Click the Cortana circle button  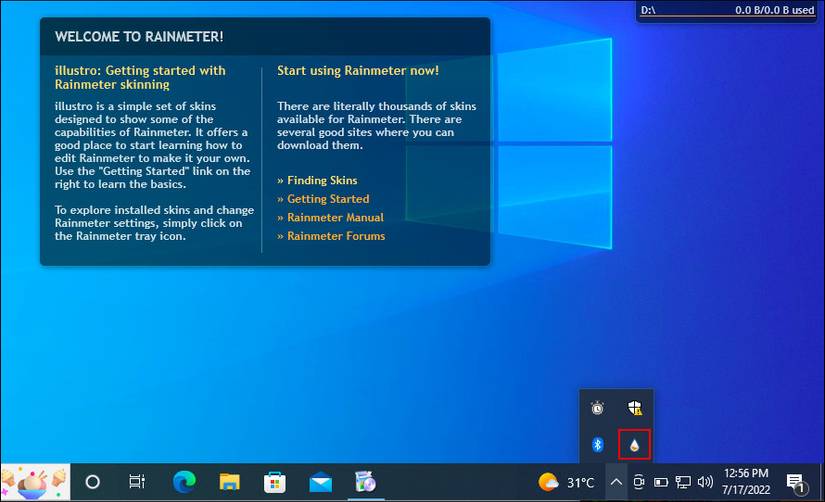(x=93, y=482)
